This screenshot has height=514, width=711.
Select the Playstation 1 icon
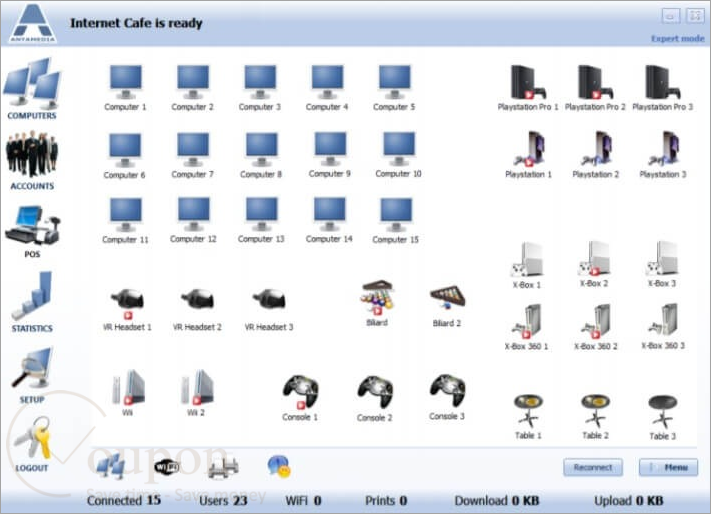[528, 149]
